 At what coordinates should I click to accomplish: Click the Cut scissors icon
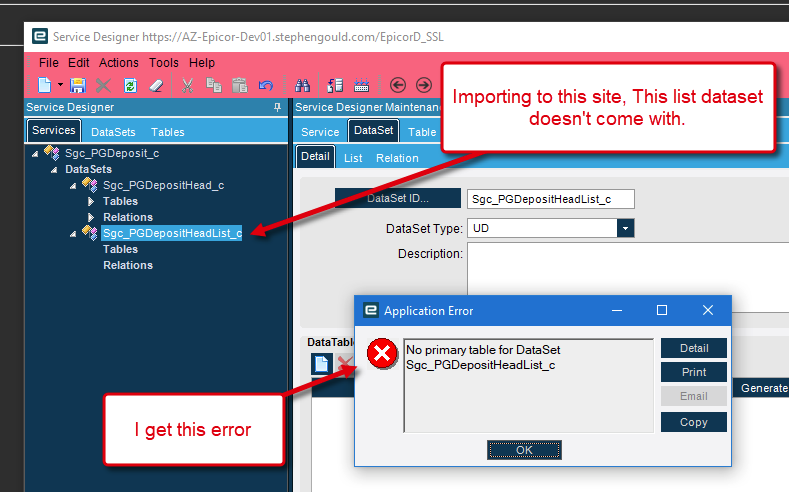tap(187, 86)
